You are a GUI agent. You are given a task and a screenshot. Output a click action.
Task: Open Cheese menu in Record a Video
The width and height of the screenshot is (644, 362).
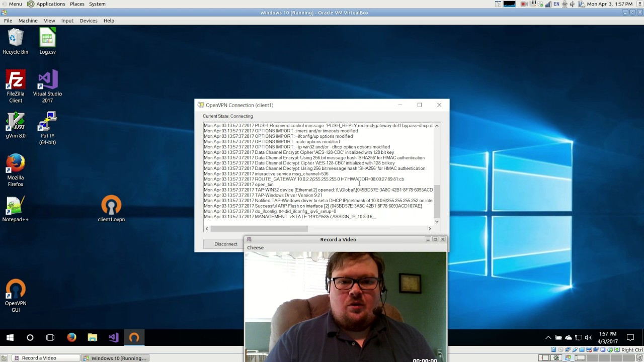click(255, 247)
